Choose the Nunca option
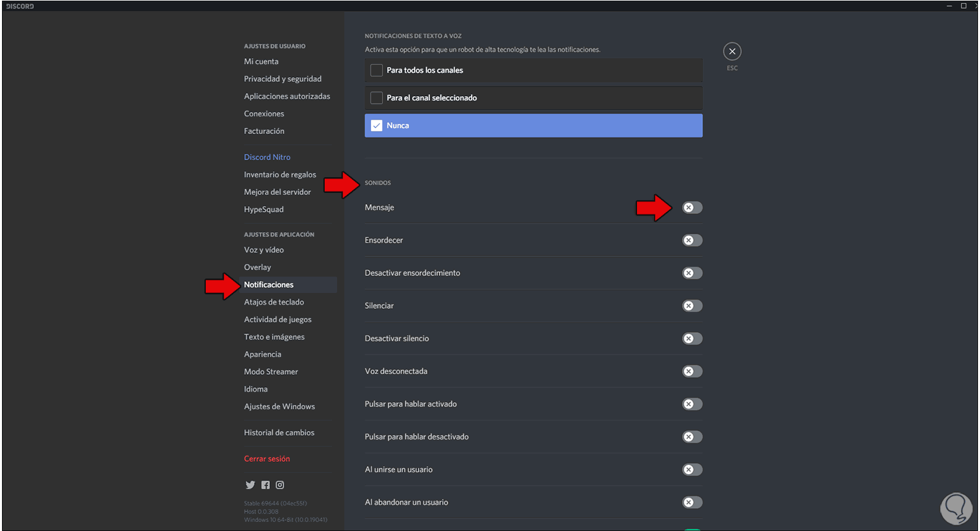This screenshot has width=980, height=531. [x=376, y=126]
